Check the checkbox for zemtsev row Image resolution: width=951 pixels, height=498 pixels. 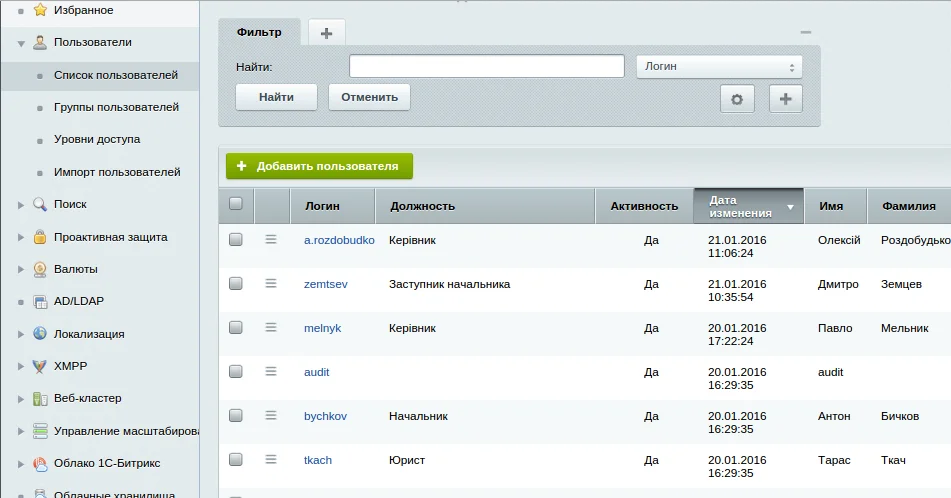[236, 284]
